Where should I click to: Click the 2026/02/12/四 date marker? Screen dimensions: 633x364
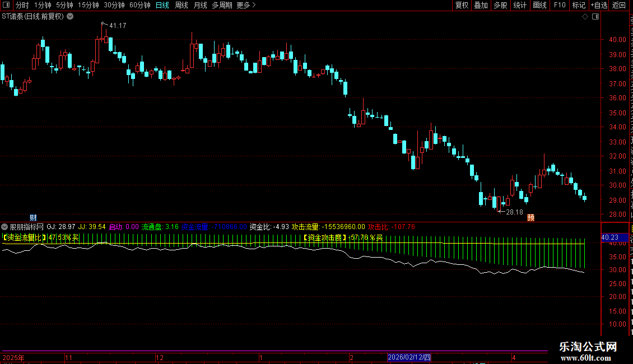point(409,357)
